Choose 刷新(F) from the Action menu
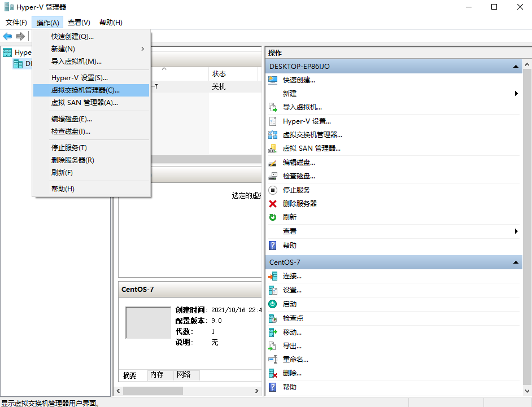 (91, 173)
